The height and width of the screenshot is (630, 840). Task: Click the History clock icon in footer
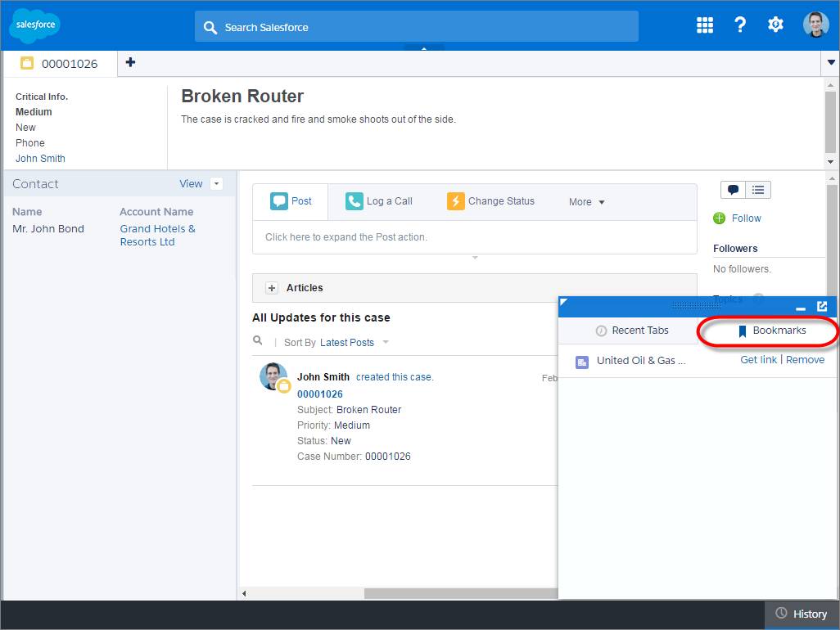781,613
